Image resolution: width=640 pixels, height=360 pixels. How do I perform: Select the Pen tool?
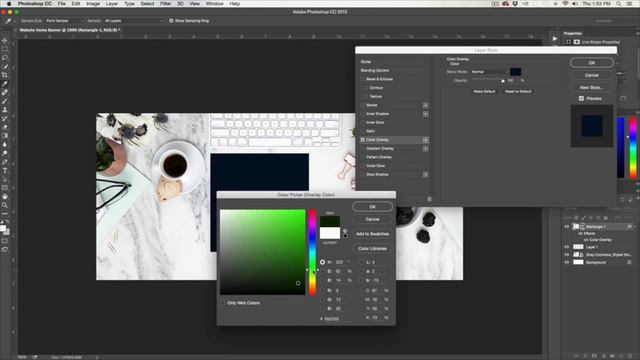pyautogui.click(x=5, y=162)
